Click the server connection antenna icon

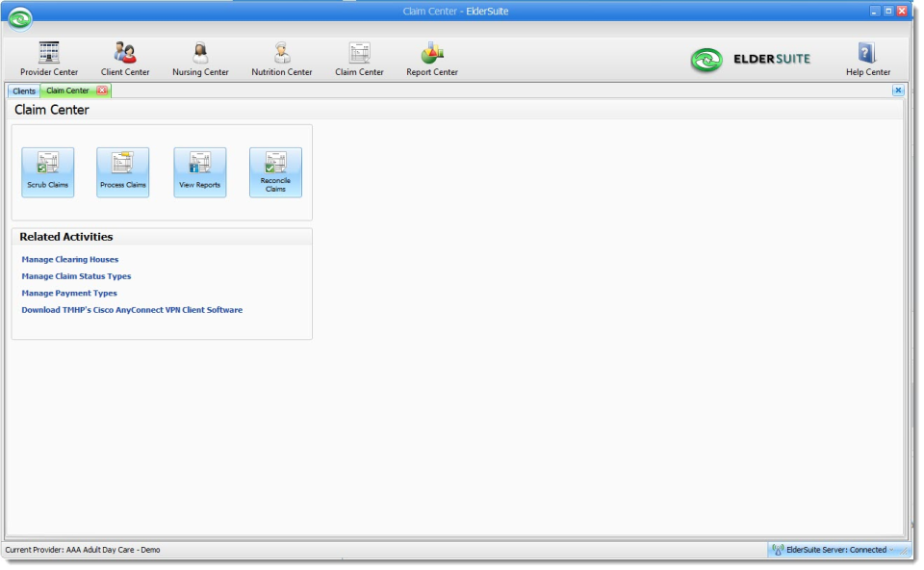[778, 550]
